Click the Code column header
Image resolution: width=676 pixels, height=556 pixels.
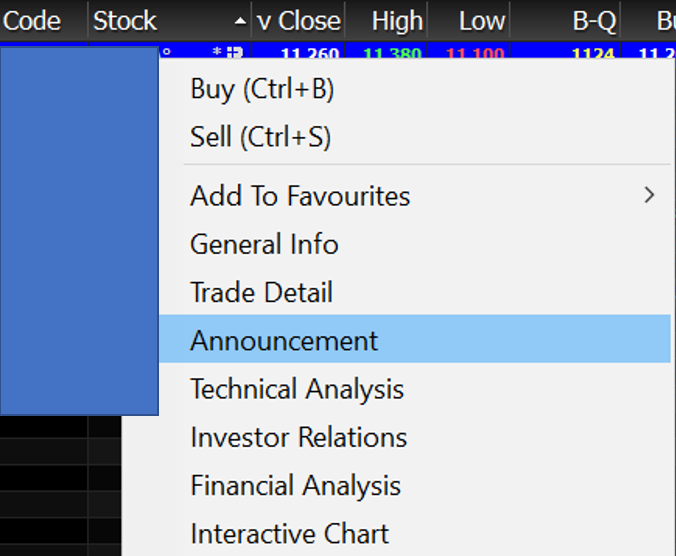pyautogui.click(x=33, y=21)
